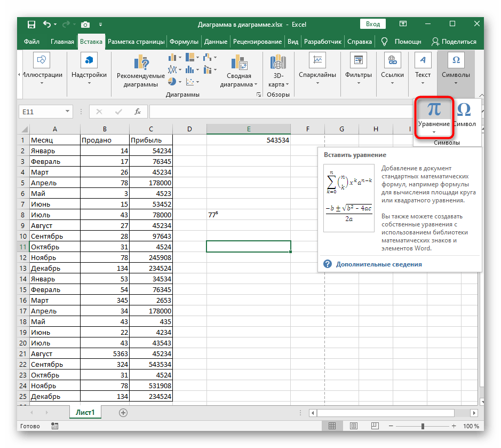Open the Файл menu tab
The height and width of the screenshot is (448, 501).
click(x=31, y=42)
